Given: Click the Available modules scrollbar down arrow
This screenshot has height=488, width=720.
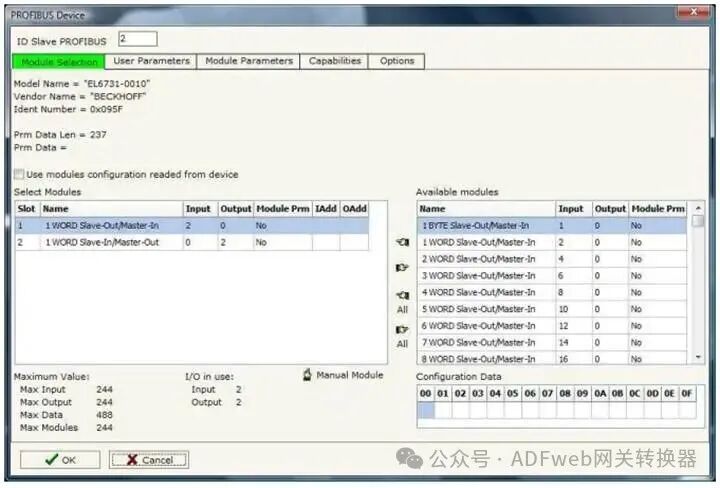Looking at the screenshot, I should click(x=698, y=357).
